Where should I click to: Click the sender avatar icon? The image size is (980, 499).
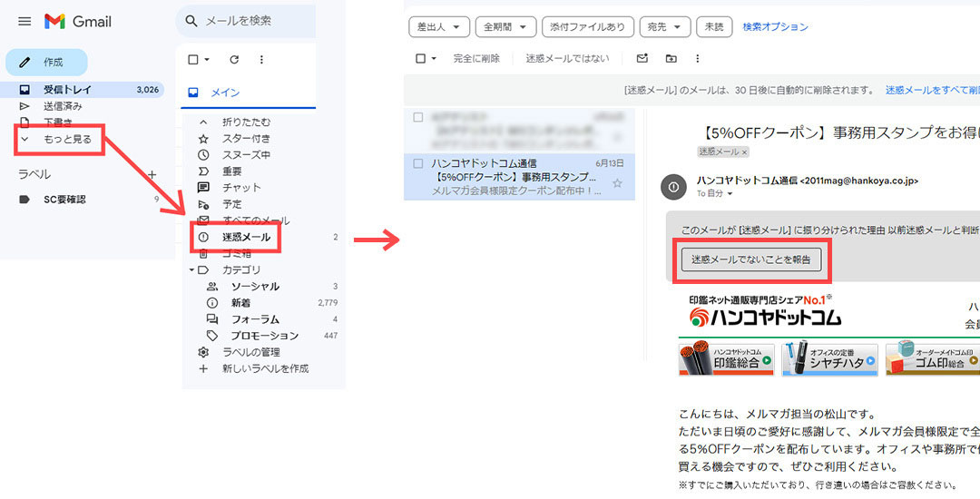point(673,187)
